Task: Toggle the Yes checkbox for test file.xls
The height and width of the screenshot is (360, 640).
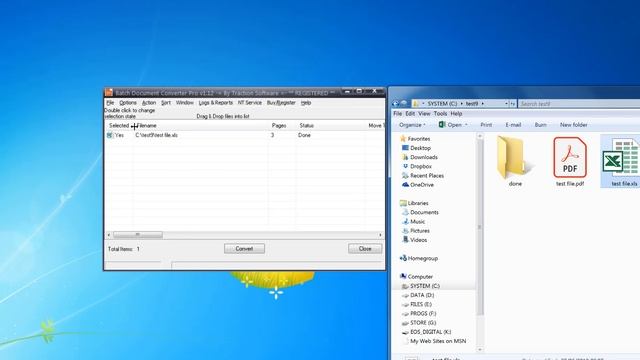Action: coord(109,135)
